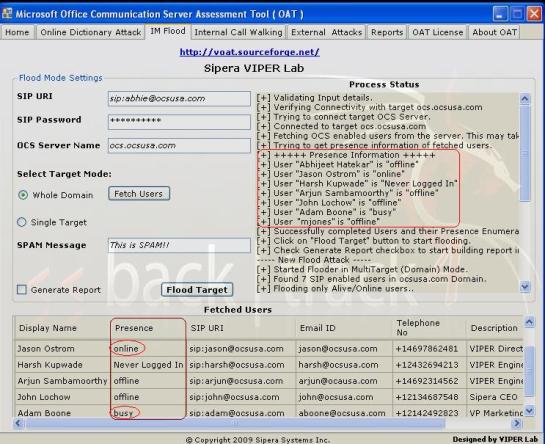
Task: Click the Fetched Users horizontal scrollbar thumb
Action: click(x=235, y=423)
